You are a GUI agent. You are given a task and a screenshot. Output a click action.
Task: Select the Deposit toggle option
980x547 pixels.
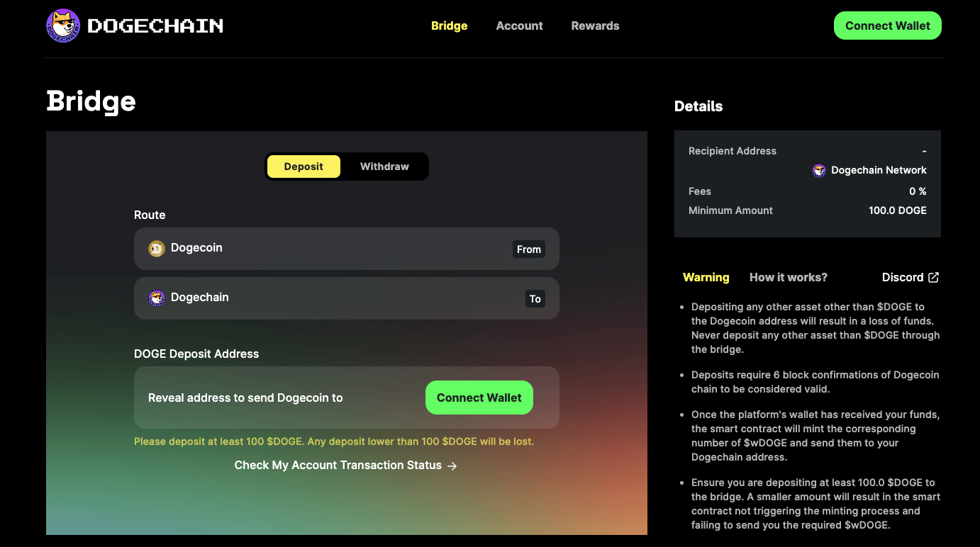(304, 167)
